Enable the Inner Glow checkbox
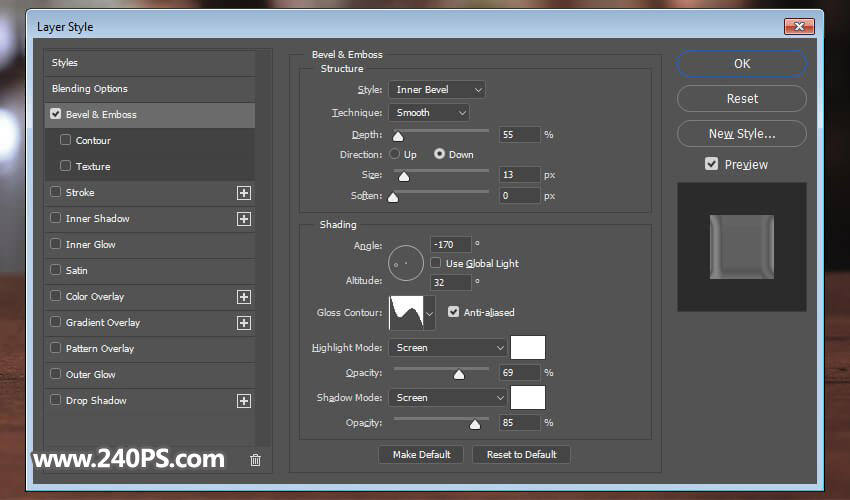 pyautogui.click(x=55, y=244)
